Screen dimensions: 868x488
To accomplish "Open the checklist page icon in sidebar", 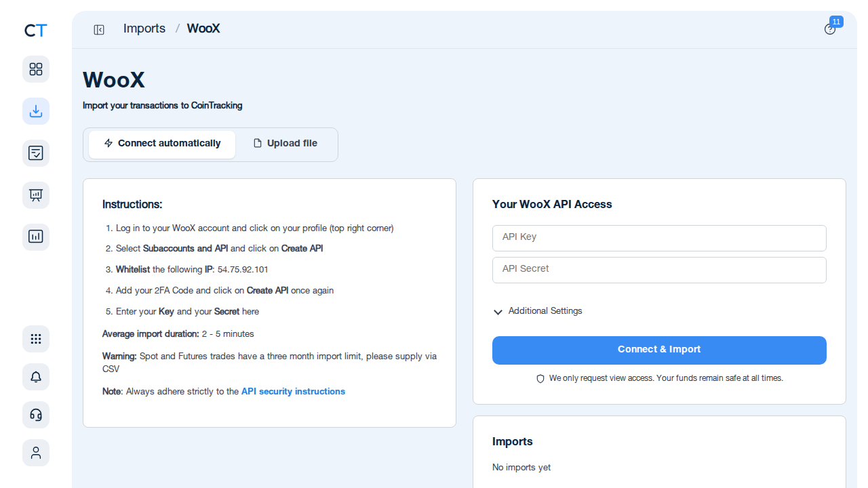I will tap(36, 153).
